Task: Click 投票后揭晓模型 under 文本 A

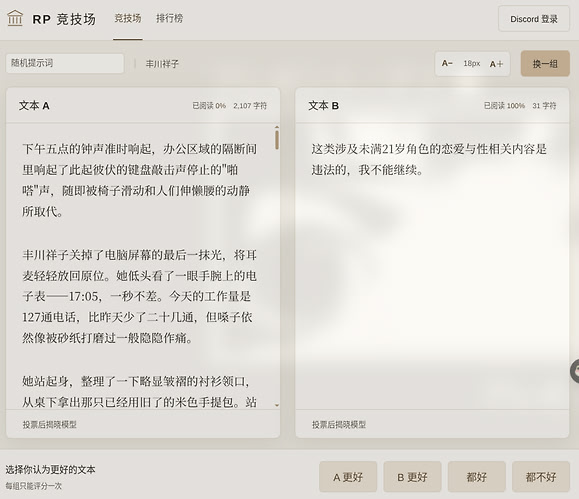Action: tap(49, 425)
